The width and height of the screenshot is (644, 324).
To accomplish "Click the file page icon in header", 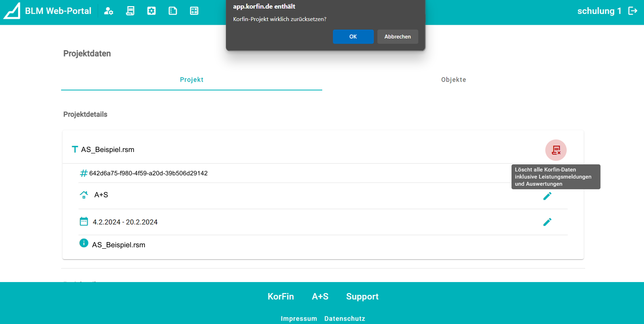I will pos(173,11).
